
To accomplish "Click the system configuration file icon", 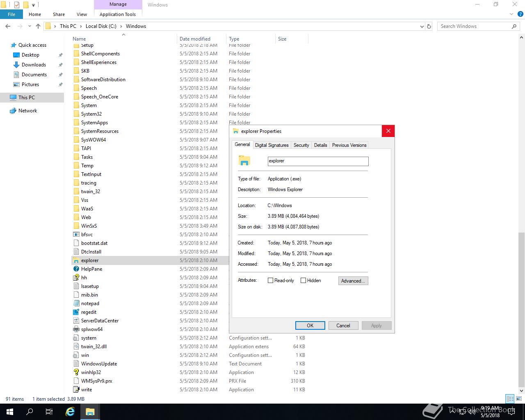I will [x=76, y=338].
